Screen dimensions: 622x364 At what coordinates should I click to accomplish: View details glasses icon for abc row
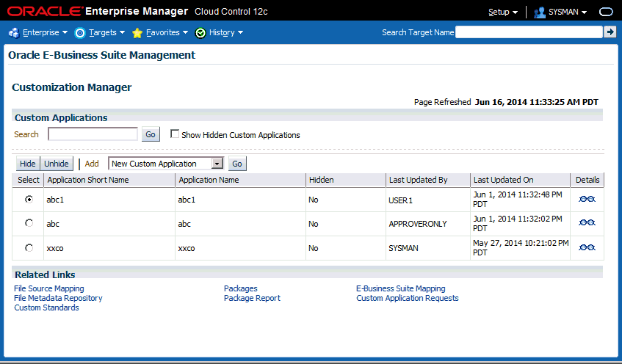pos(587,223)
